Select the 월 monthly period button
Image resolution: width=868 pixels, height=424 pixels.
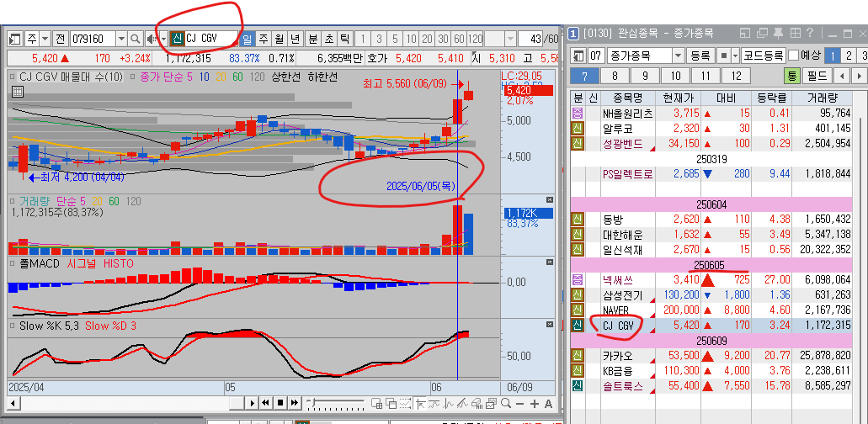(279, 39)
